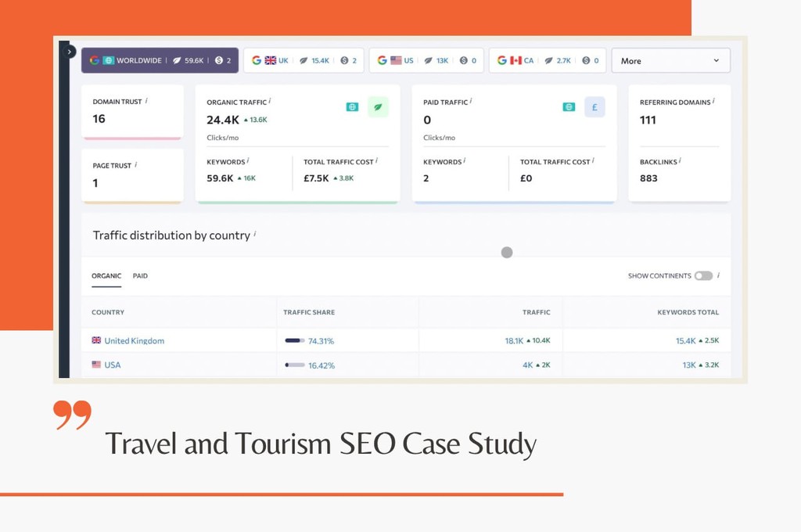Toggle the Show Continents switch
The height and width of the screenshot is (532, 801).
coord(703,275)
